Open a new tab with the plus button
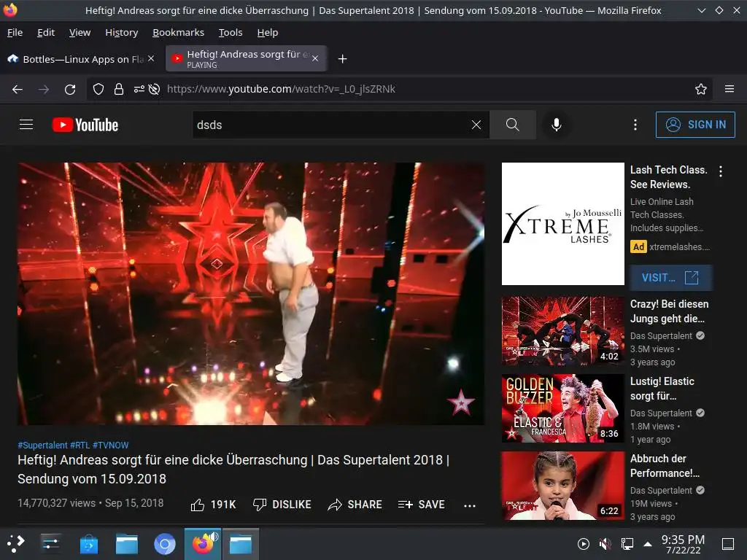The image size is (747, 560). pos(342,58)
